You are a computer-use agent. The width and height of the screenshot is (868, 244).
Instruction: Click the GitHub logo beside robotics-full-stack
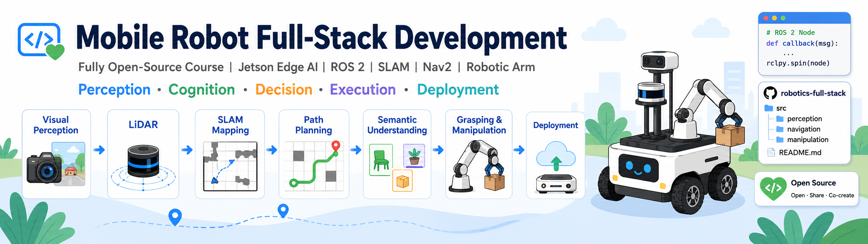pyautogui.click(x=770, y=93)
